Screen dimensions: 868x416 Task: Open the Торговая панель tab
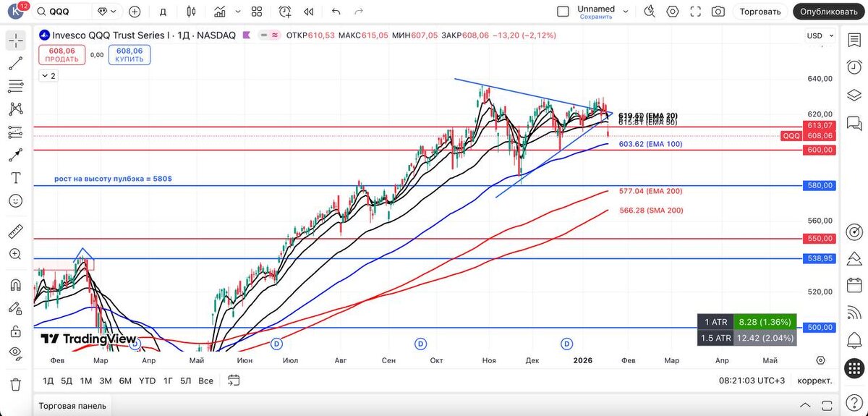(x=72, y=406)
